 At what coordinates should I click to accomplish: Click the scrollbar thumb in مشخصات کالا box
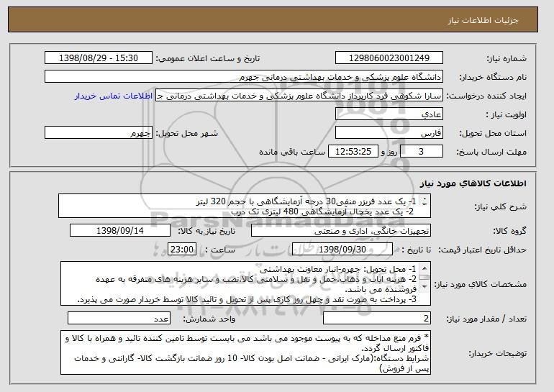pyautogui.click(x=424, y=278)
